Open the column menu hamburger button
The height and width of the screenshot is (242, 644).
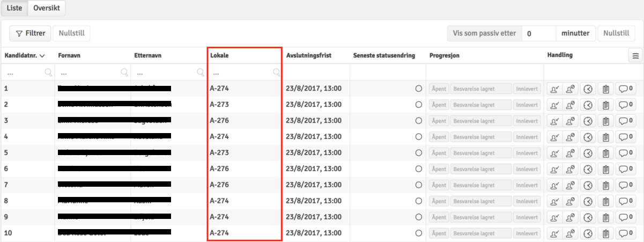click(x=635, y=56)
